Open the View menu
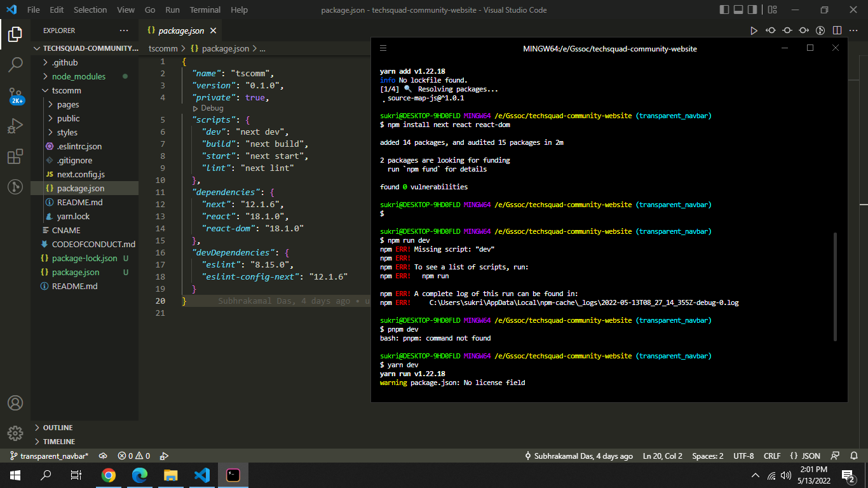Viewport: 868px width, 488px height. [126, 10]
